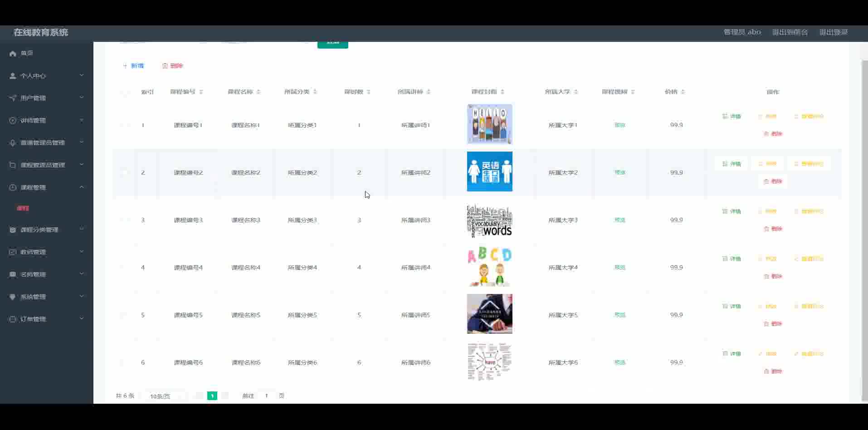Click the person icon for 个人中心
The image size is (868, 430).
click(x=13, y=76)
